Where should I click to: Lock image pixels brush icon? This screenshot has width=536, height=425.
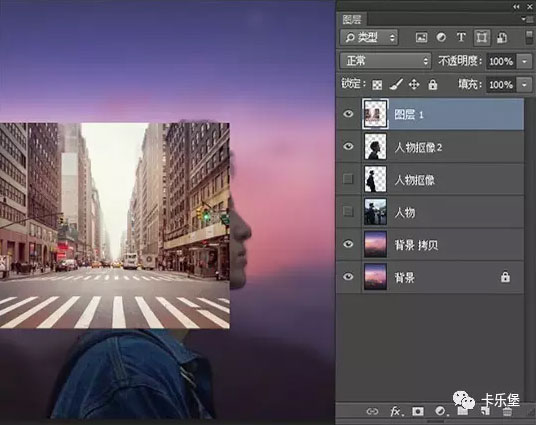pos(396,84)
